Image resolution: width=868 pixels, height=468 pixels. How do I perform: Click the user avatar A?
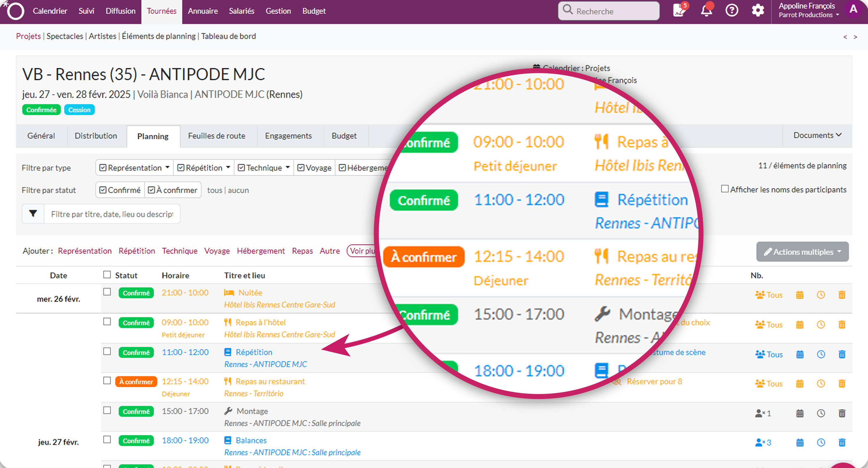[x=853, y=9]
